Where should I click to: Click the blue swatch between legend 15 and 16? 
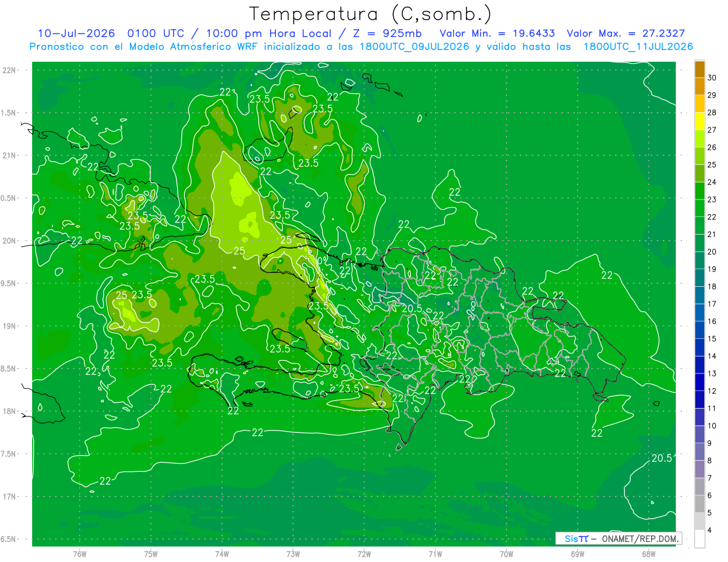[x=699, y=330]
